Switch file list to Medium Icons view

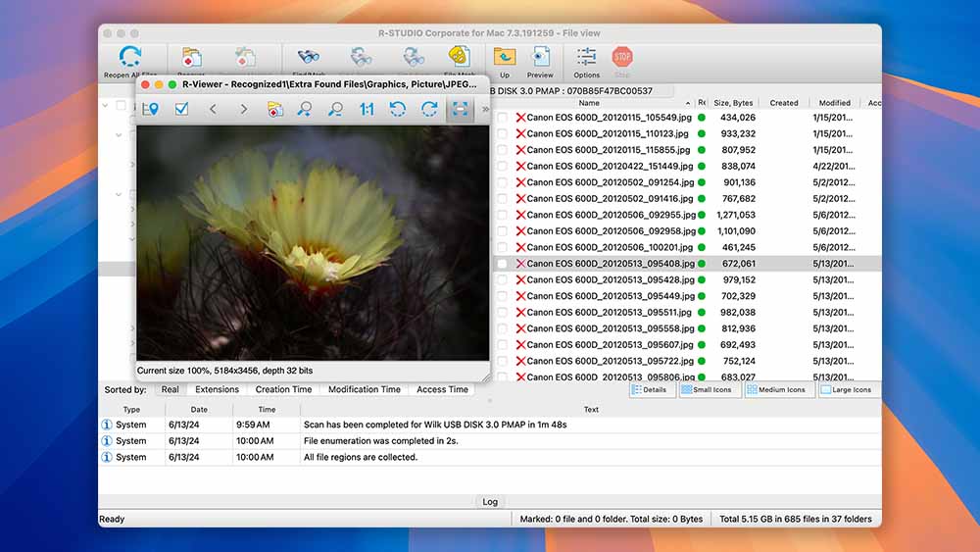click(x=779, y=389)
